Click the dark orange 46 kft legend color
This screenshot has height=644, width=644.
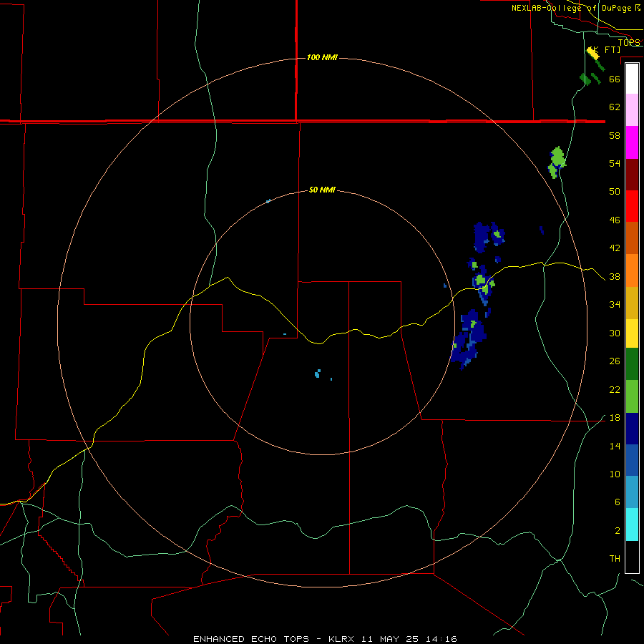pyautogui.click(x=632, y=238)
